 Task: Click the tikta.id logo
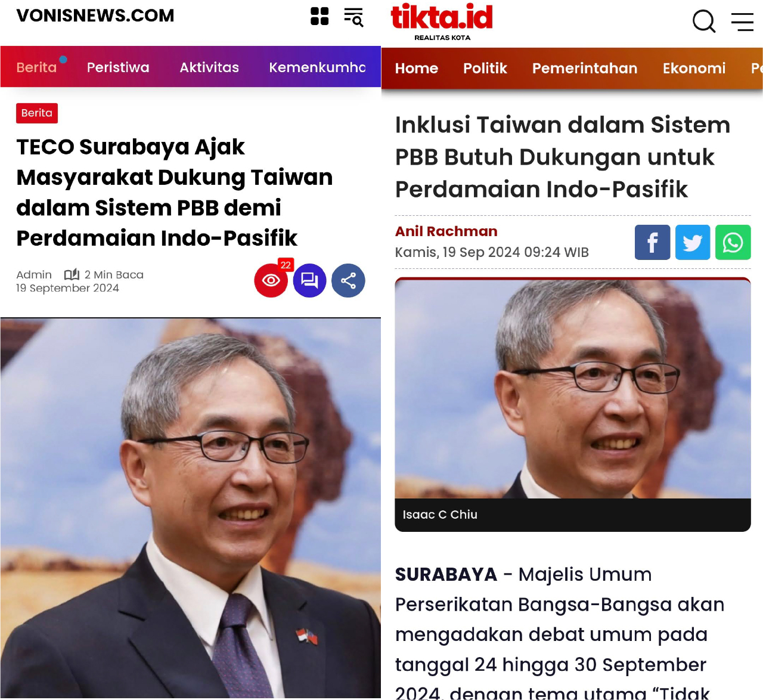[x=442, y=21]
